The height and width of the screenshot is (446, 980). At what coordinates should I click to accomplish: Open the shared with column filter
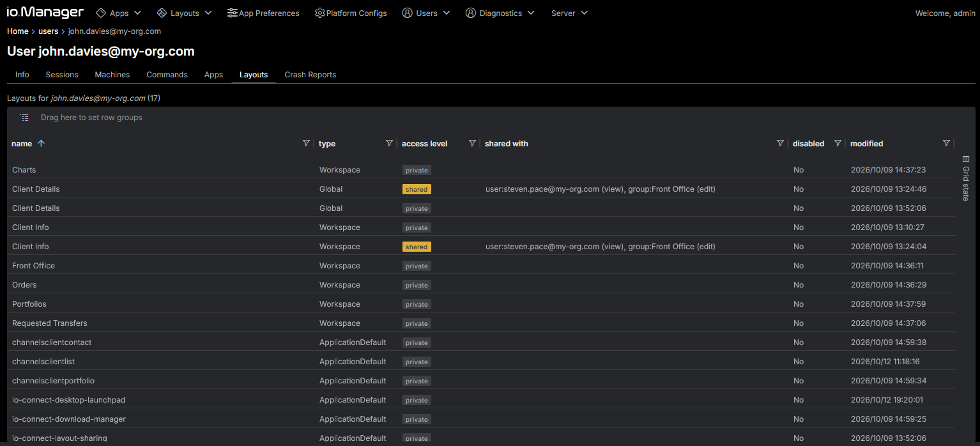tap(780, 144)
